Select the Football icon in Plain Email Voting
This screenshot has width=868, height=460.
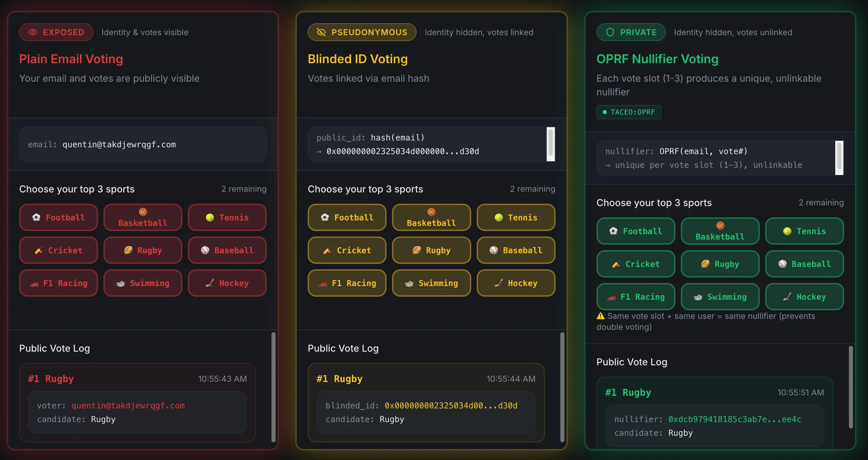tap(37, 217)
